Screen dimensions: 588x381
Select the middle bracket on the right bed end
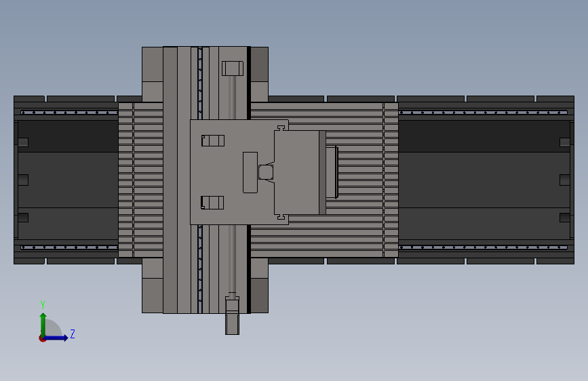[565, 180]
